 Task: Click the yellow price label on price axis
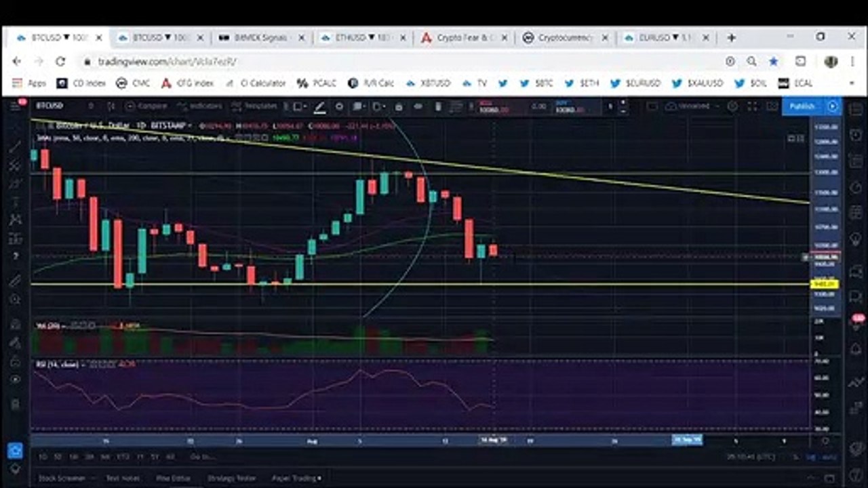pyautogui.click(x=825, y=285)
